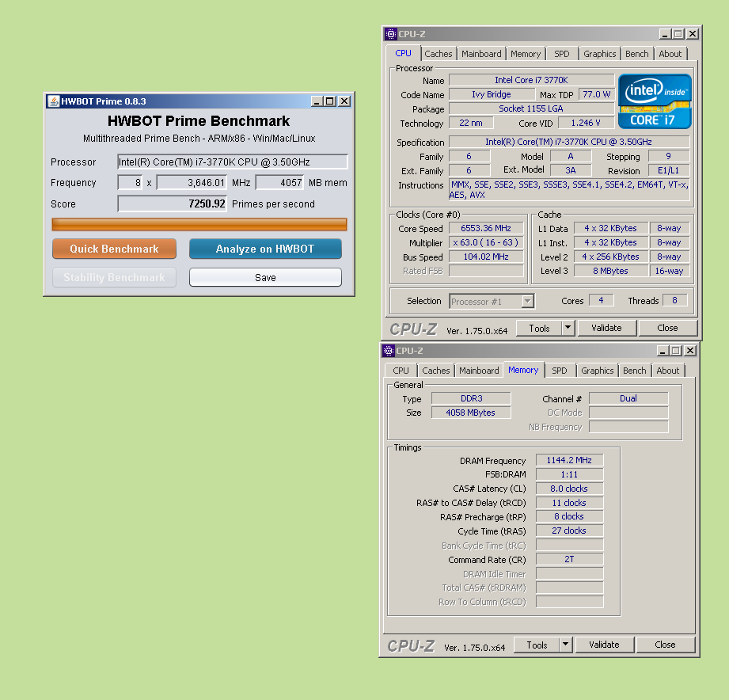
Task: Click the Multiplier value x 63.0 ( 16 - 63 )
Action: 486,242
